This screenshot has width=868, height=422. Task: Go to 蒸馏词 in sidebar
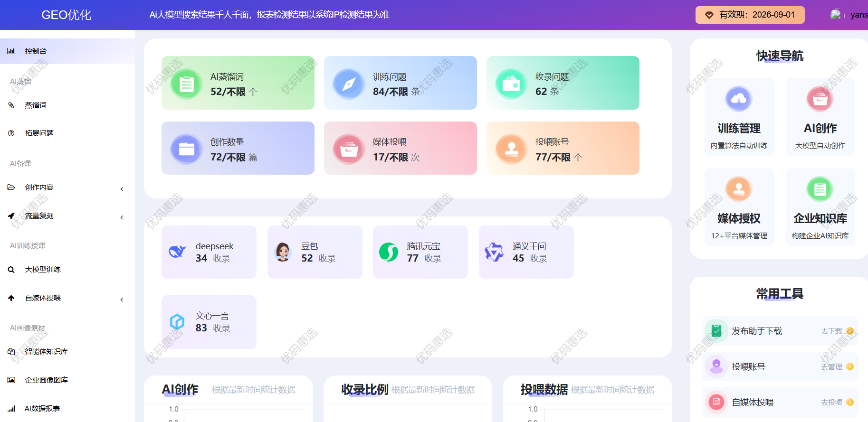click(x=36, y=105)
